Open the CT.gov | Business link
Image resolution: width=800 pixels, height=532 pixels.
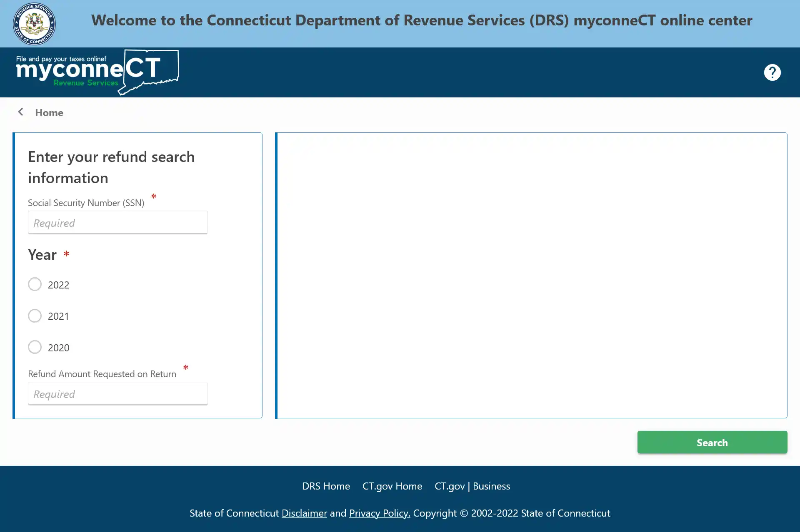tap(472, 486)
